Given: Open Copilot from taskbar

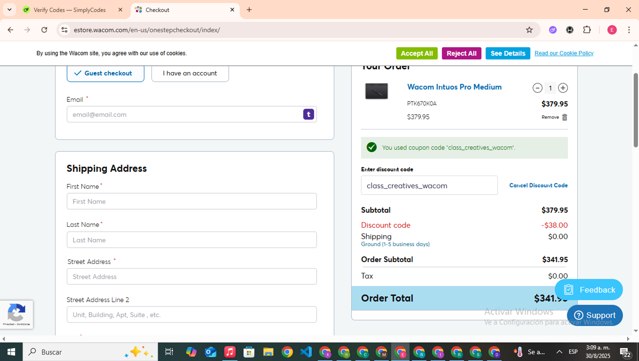Looking at the screenshot, I should tap(191, 352).
